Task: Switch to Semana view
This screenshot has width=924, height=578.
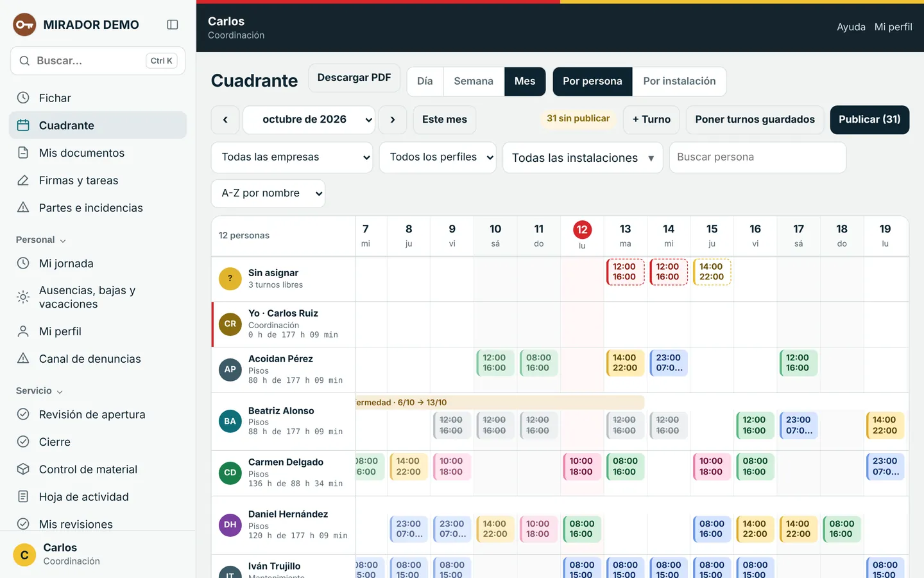Action: pos(474,82)
